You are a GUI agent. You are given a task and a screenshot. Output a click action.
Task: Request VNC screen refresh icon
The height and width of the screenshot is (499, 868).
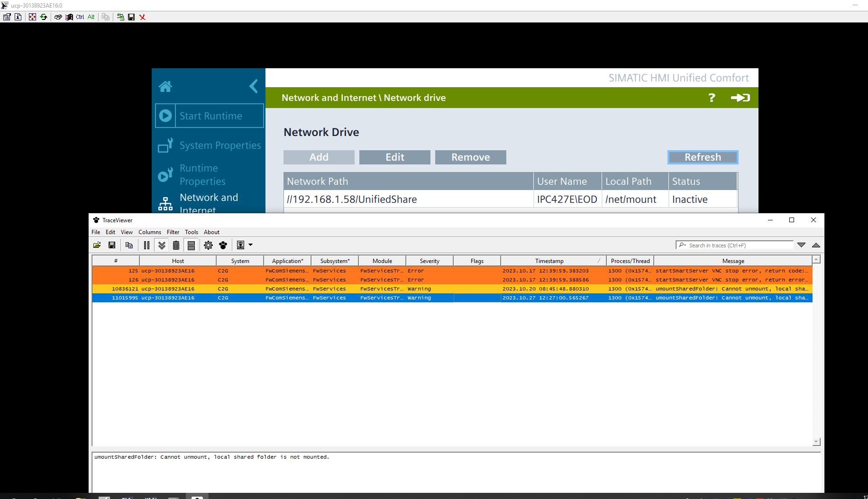click(44, 17)
